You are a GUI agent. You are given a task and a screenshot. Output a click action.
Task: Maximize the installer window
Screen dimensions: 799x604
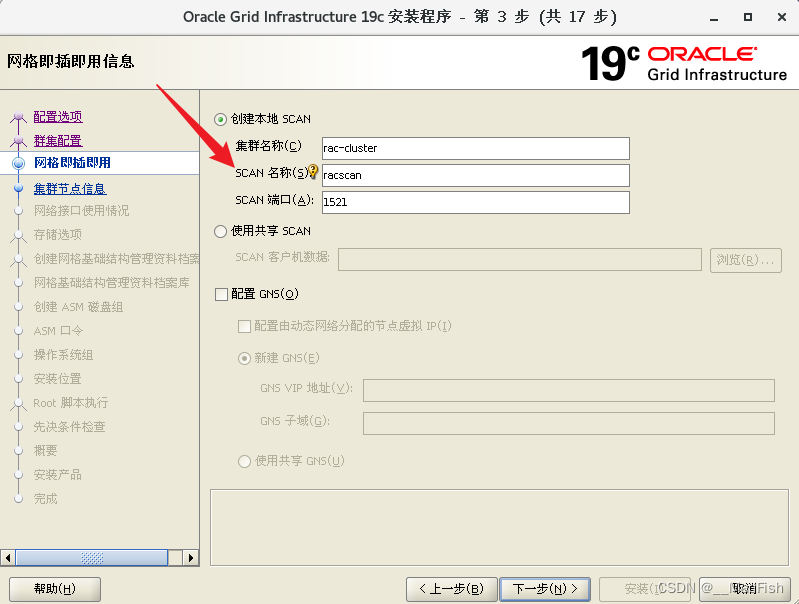coord(748,17)
